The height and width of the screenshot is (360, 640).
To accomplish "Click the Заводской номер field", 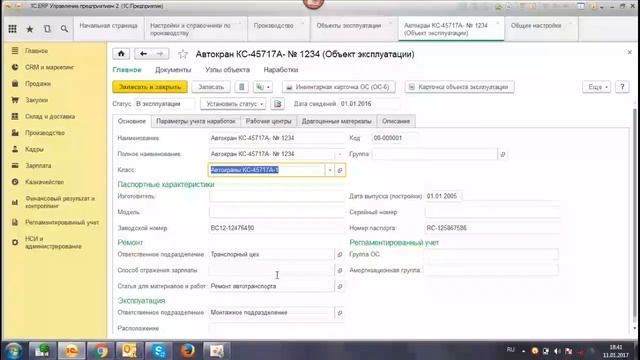I will 276,228.
